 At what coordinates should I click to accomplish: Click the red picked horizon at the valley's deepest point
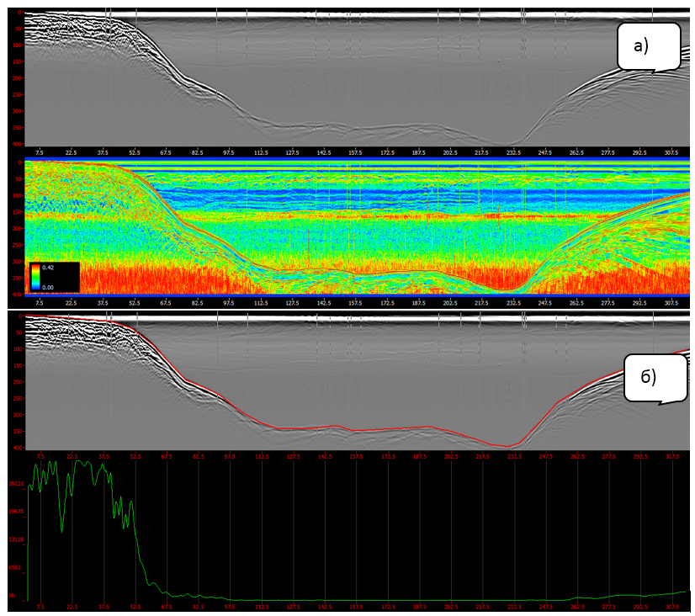tap(507, 446)
